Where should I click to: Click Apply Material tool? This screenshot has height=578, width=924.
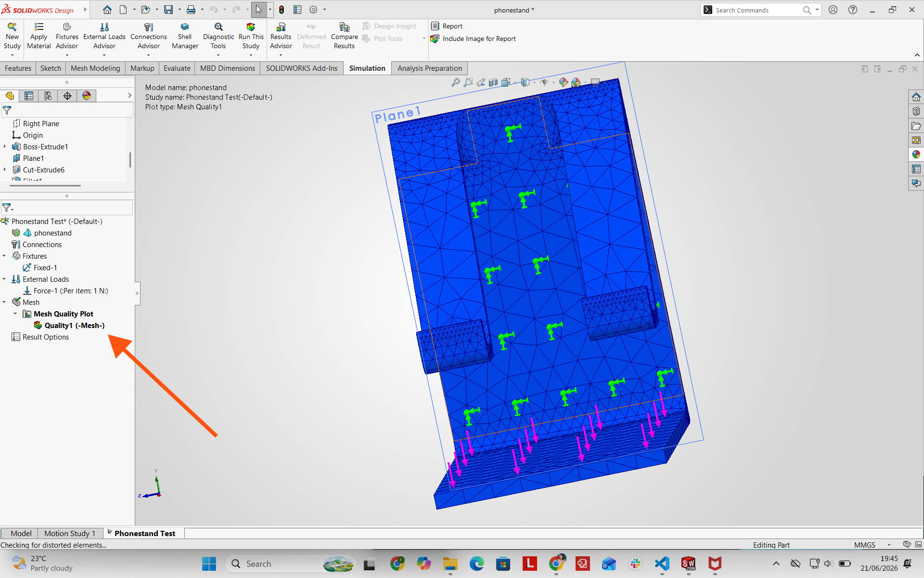pos(39,36)
